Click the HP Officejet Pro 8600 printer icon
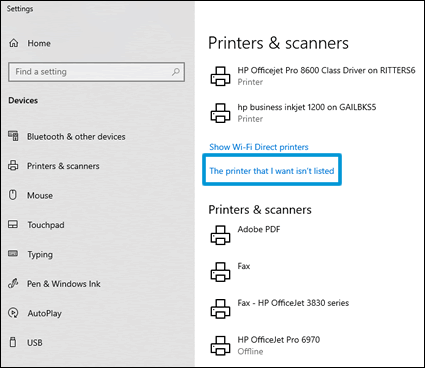This screenshot has width=425, height=368. click(x=220, y=76)
